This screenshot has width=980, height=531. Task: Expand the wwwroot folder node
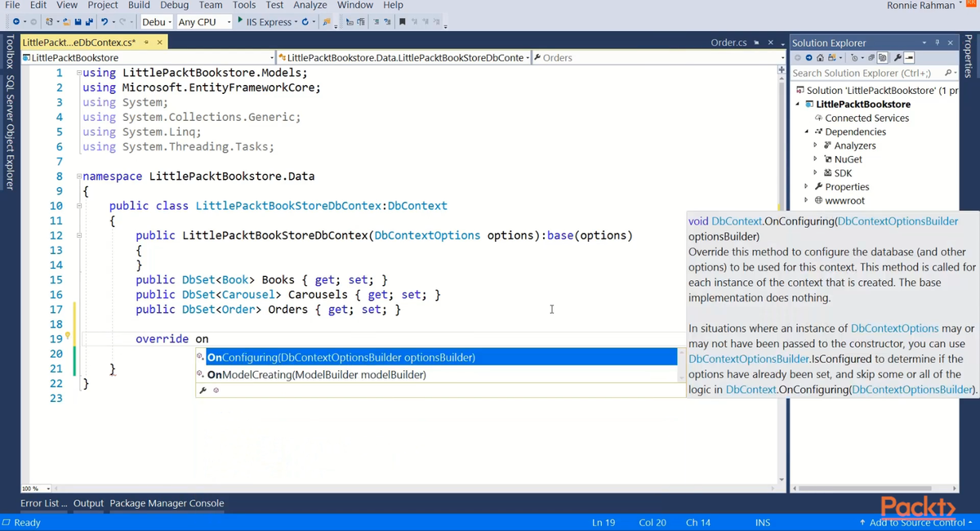click(x=806, y=200)
